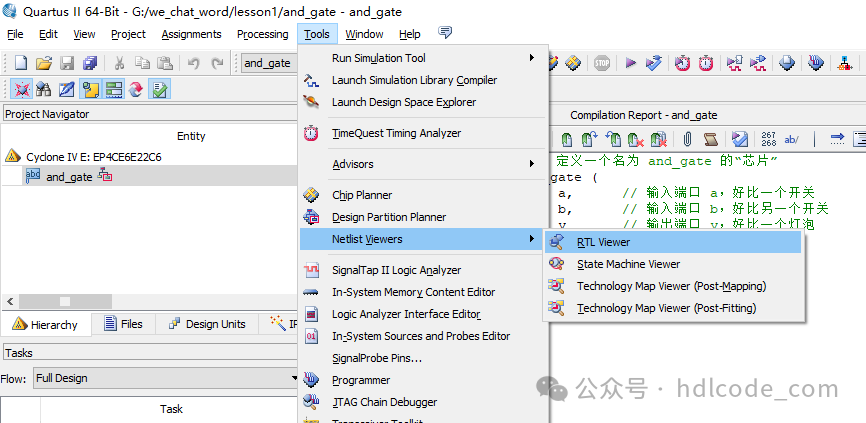
Task: Toggle the red-cross diamond toolbar button
Action: [22, 89]
